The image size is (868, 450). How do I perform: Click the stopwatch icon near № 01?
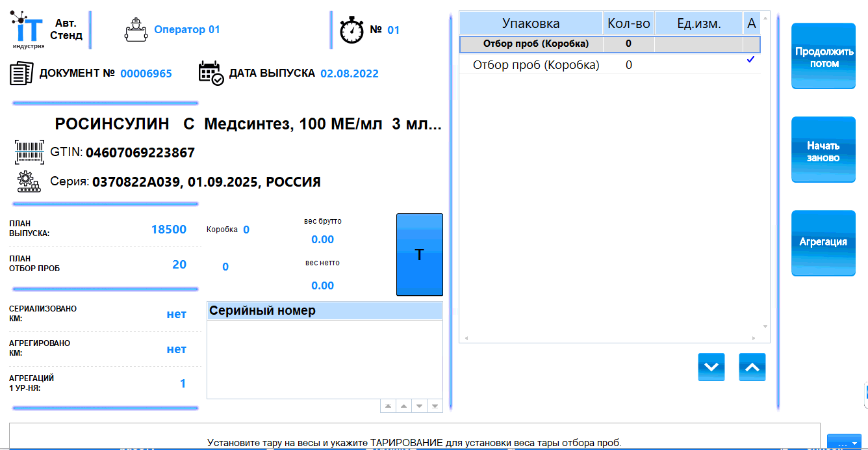tap(351, 30)
